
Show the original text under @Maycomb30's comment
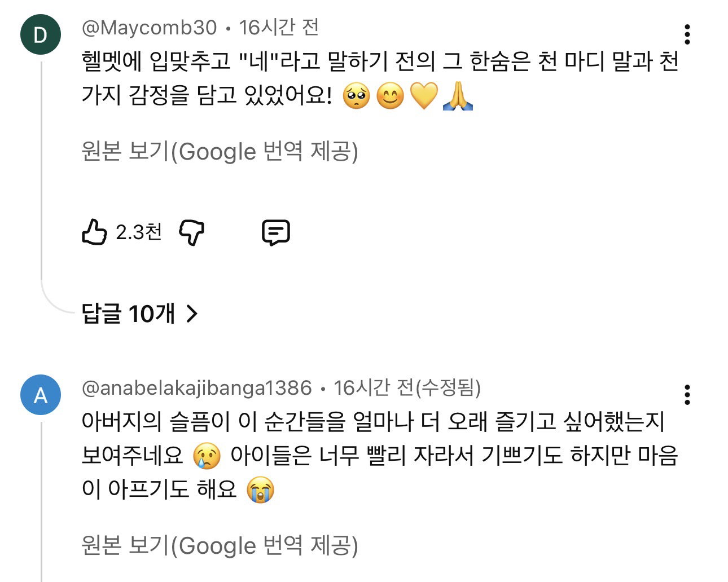[x=220, y=151]
